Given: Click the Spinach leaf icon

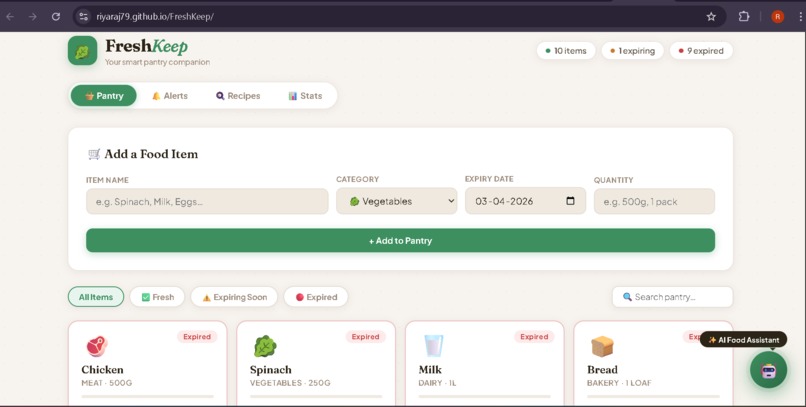Looking at the screenshot, I should 265,346.
